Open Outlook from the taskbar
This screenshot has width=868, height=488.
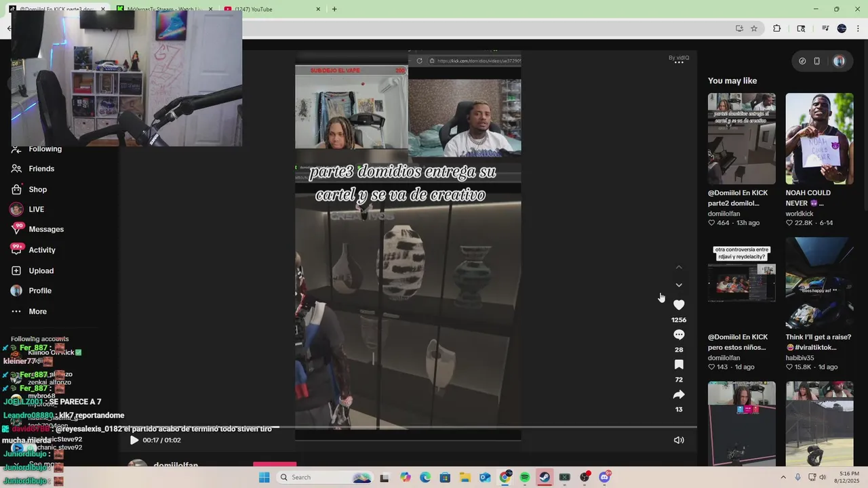(x=485, y=477)
